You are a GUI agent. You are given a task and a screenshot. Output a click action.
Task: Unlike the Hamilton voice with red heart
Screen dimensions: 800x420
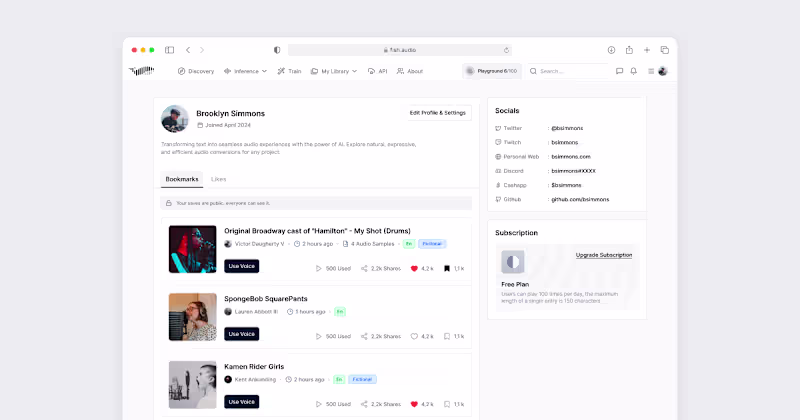point(414,268)
